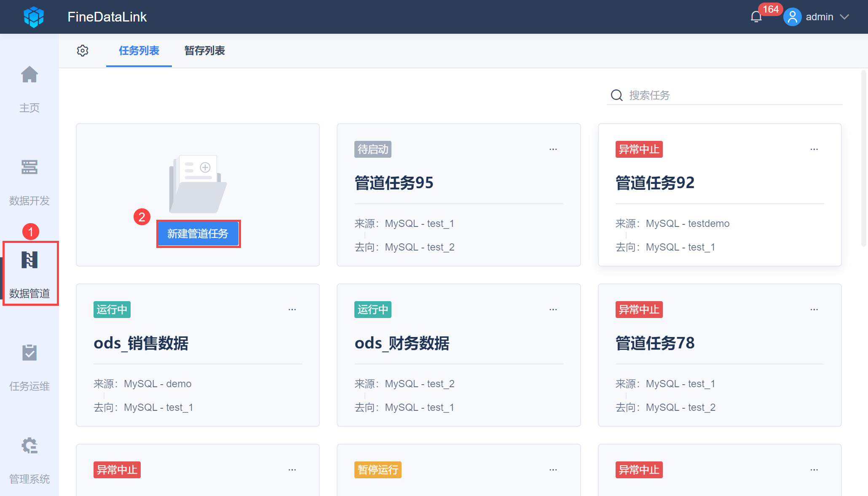Click the notification bell icon

click(756, 17)
